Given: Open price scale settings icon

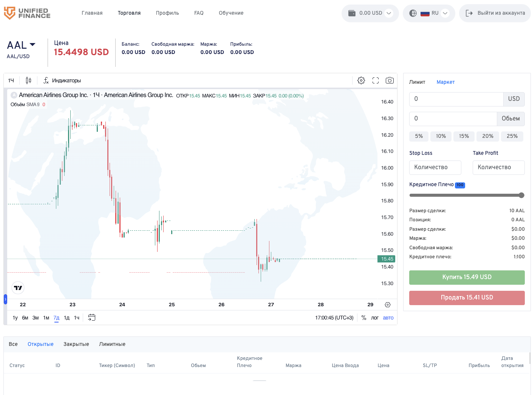Looking at the screenshot, I should coord(388,305).
